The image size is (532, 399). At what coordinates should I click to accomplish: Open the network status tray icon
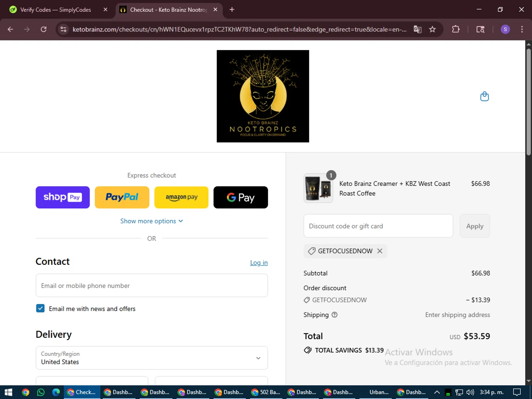459,392
